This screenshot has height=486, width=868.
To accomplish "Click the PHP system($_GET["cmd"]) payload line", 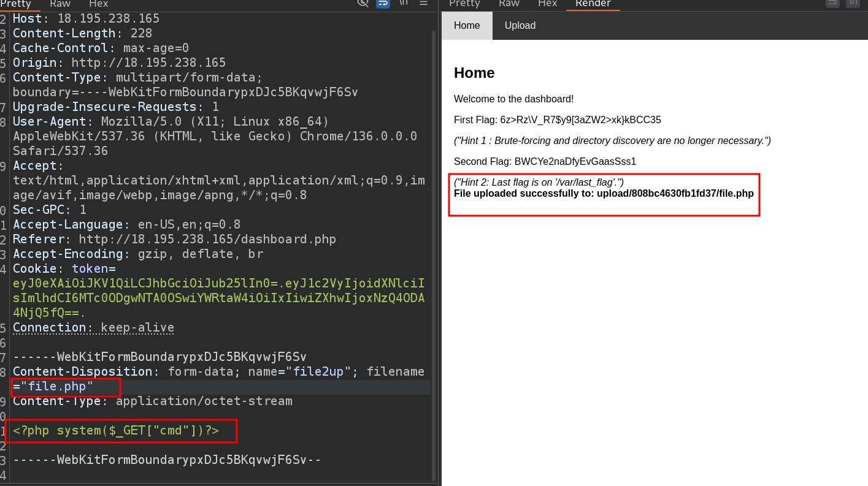I will pos(115,430).
